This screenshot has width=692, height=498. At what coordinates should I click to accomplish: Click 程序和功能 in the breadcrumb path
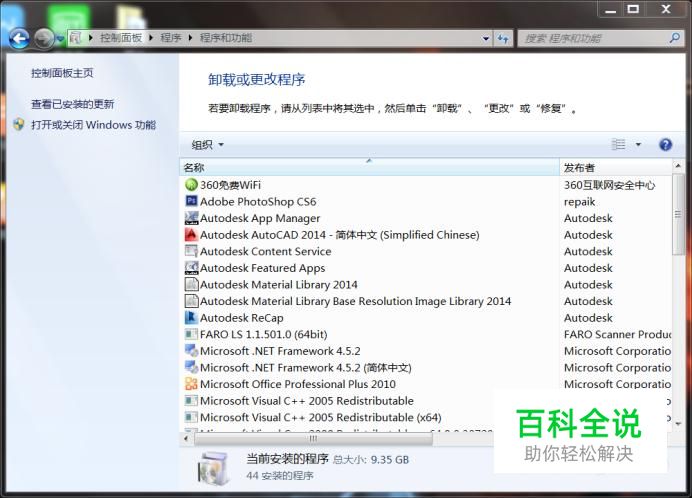pos(226,38)
